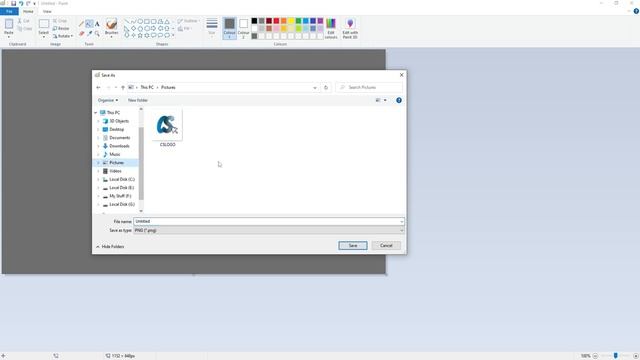
Task: Click the File name input field
Action: click(x=267, y=221)
